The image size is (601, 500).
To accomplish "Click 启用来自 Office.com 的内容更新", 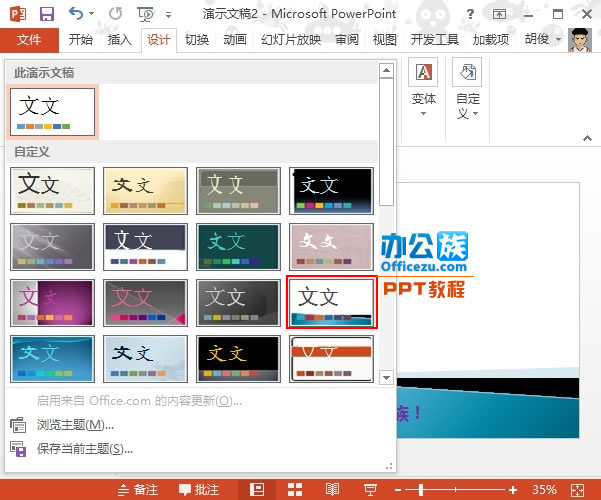I will pos(139,401).
